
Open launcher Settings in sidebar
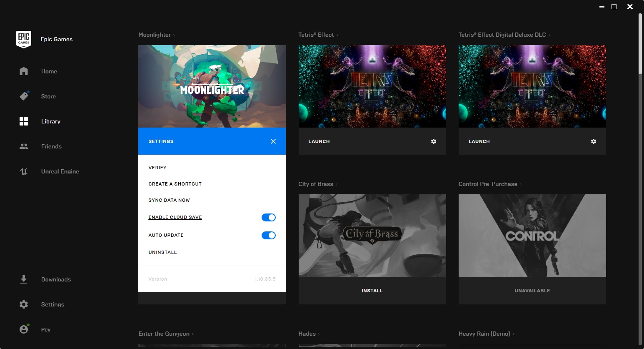(x=52, y=304)
